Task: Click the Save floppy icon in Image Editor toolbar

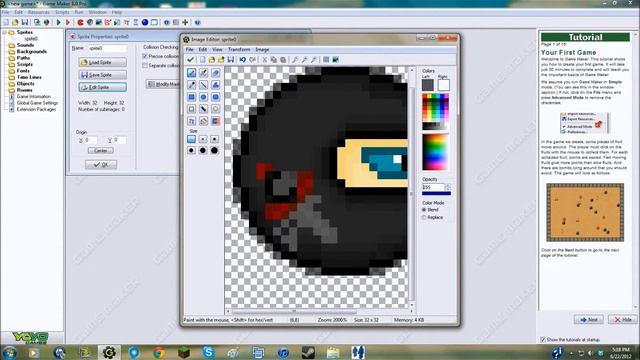Action: pyautogui.click(x=231, y=60)
